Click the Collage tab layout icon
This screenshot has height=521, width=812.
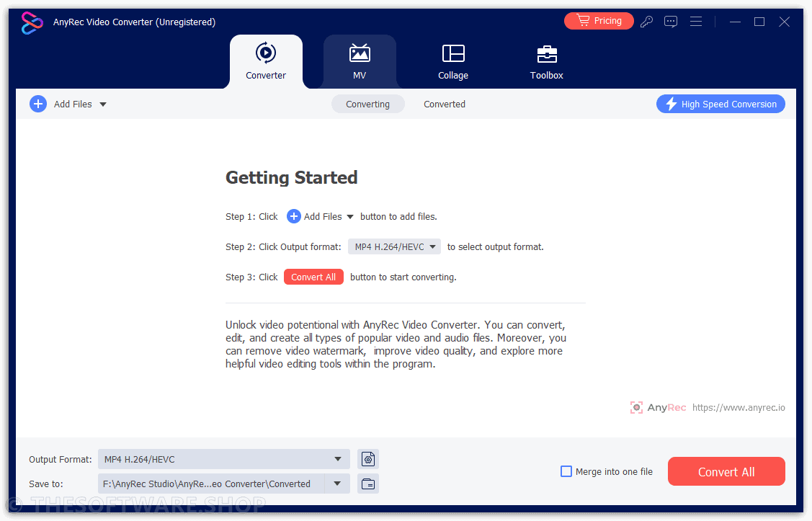[x=453, y=53]
